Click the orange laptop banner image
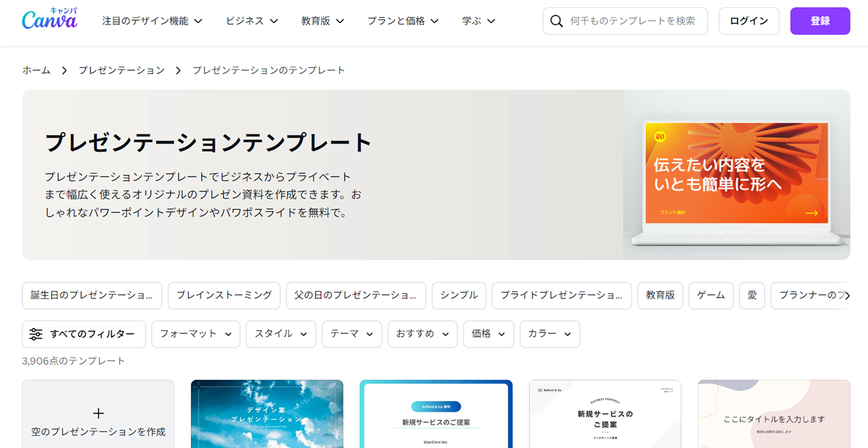 coord(736,175)
